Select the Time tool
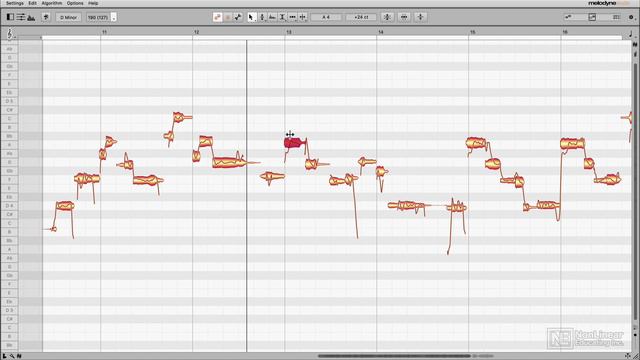This screenshot has width=640, height=360. pos(292,17)
